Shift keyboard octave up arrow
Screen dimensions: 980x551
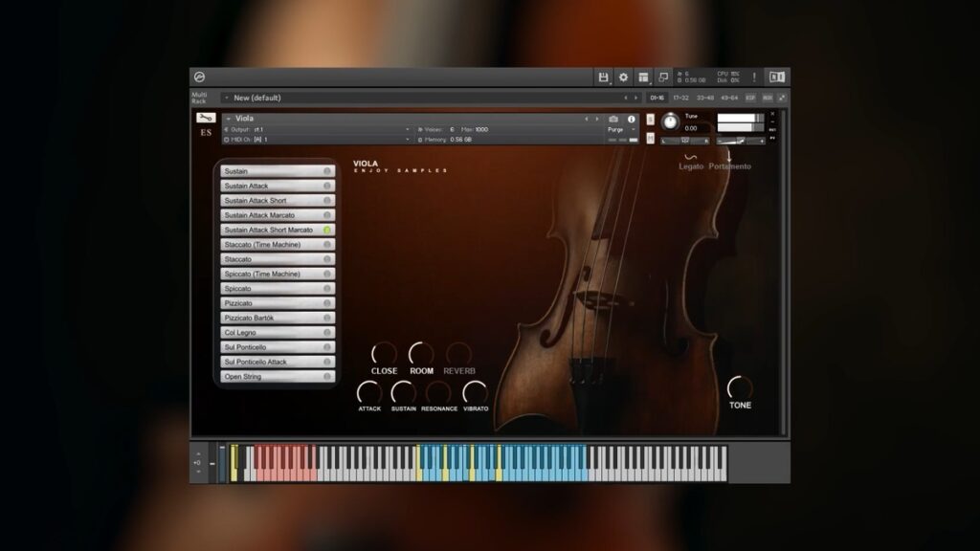199,454
